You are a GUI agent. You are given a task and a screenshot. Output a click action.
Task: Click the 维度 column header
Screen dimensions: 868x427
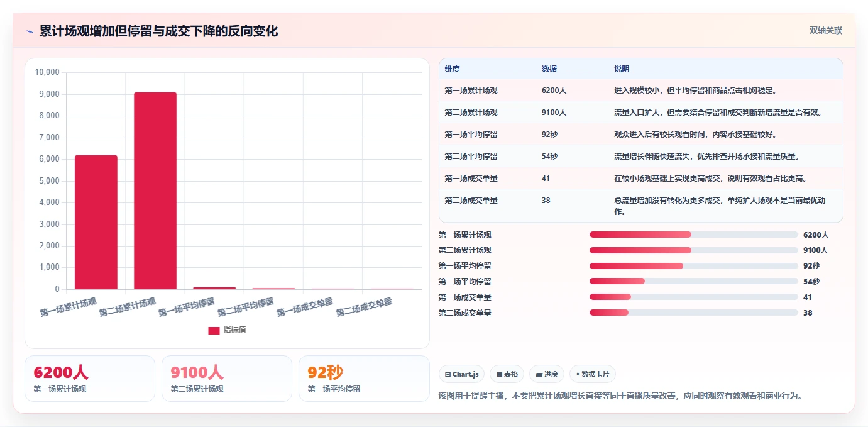coord(452,69)
